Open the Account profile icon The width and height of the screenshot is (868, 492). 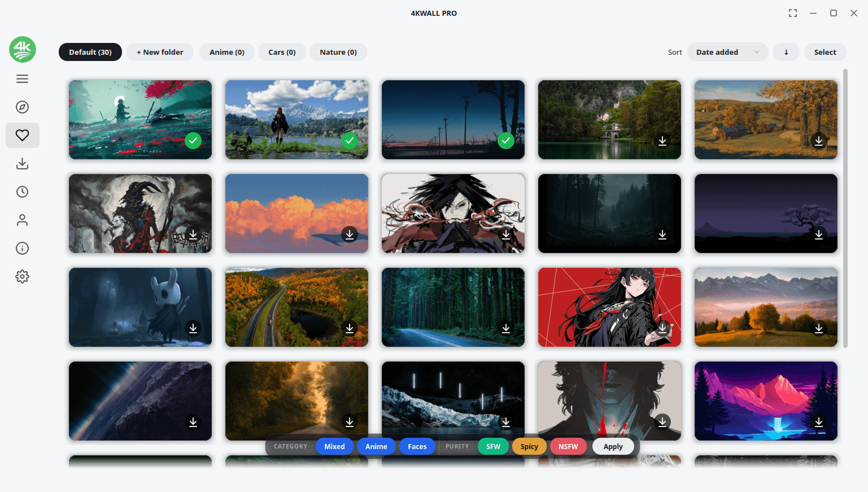[x=23, y=220]
